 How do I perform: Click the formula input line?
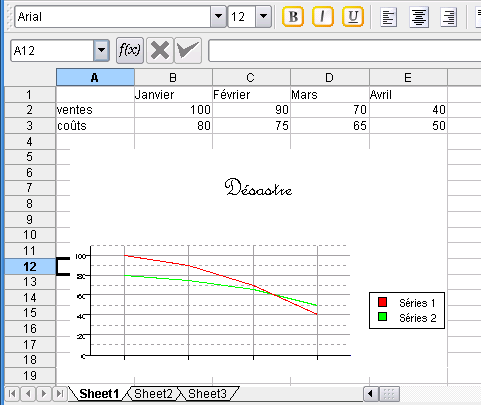tap(345, 50)
